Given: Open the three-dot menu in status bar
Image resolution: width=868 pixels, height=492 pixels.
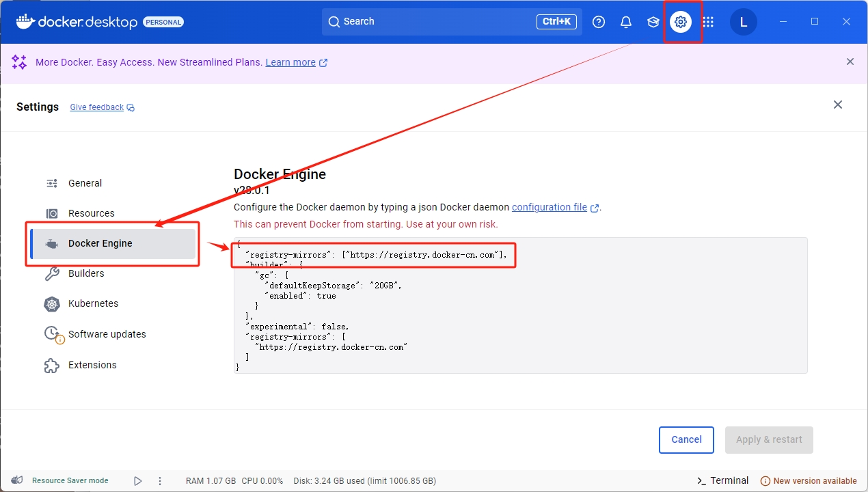Looking at the screenshot, I should [160, 481].
